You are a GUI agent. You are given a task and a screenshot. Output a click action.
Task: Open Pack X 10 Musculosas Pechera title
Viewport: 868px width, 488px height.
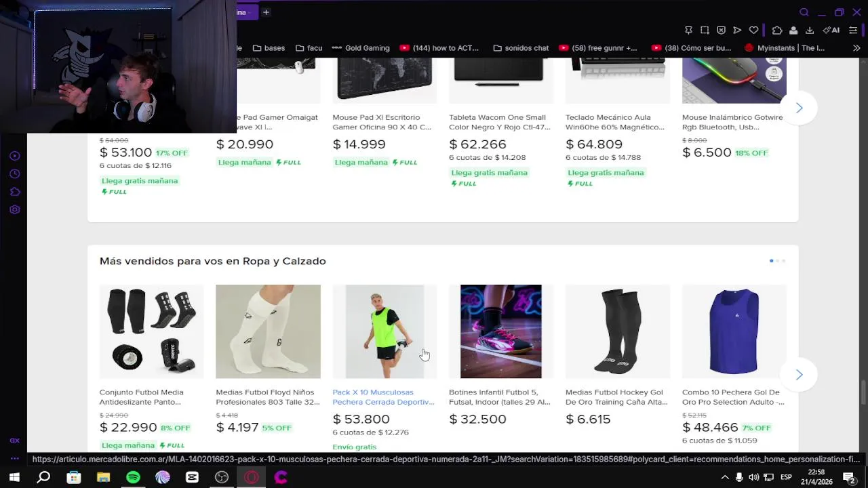tap(383, 397)
